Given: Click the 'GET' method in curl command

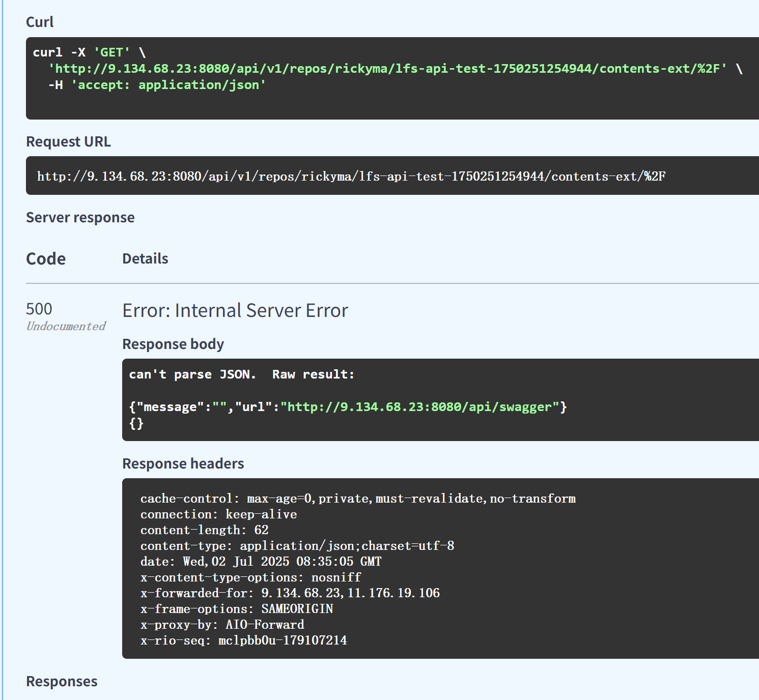Looking at the screenshot, I should pos(111,52).
